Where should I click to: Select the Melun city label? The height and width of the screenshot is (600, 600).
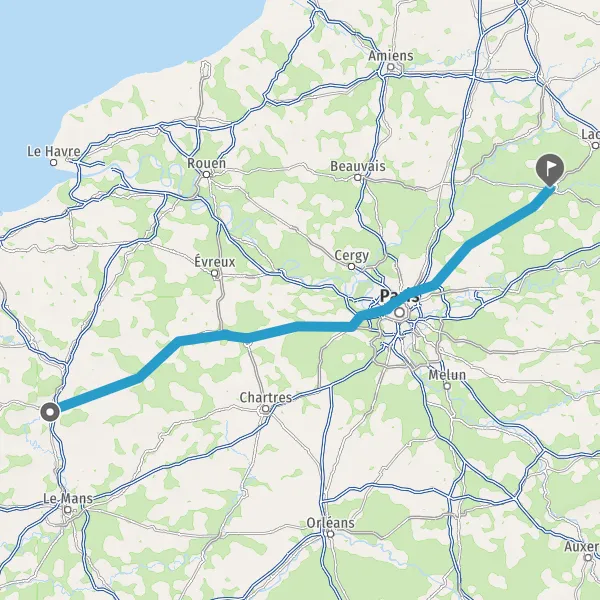447,375
